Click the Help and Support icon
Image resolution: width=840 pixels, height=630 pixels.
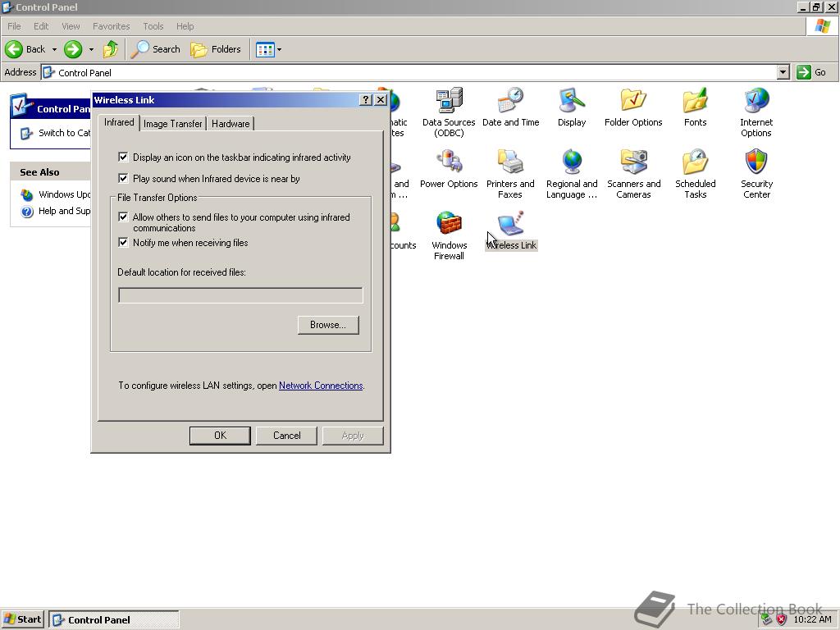pos(27,212)
